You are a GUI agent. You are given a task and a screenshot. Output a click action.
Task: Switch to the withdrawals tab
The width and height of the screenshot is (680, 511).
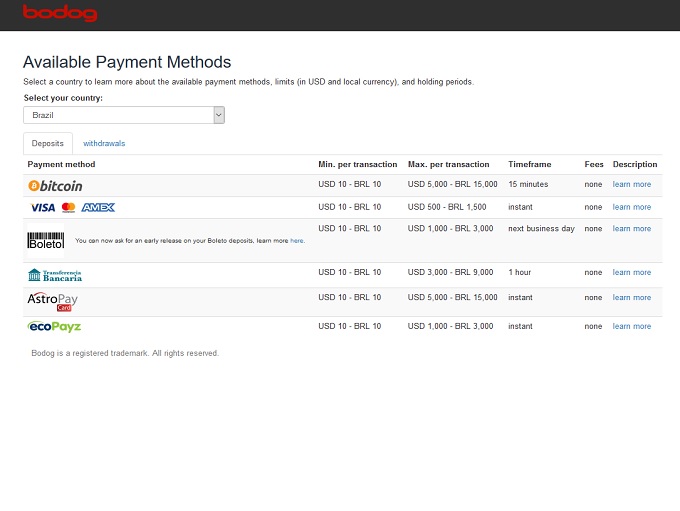(x=104, y=143)
